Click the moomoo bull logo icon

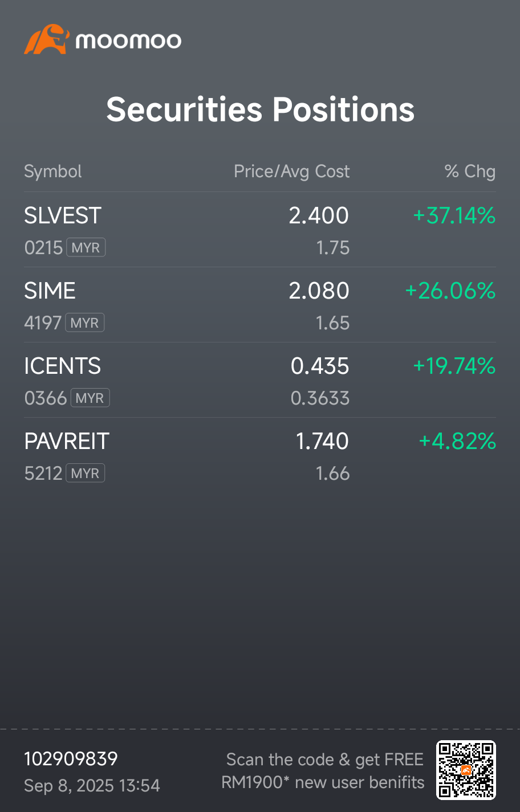[46, 39]
